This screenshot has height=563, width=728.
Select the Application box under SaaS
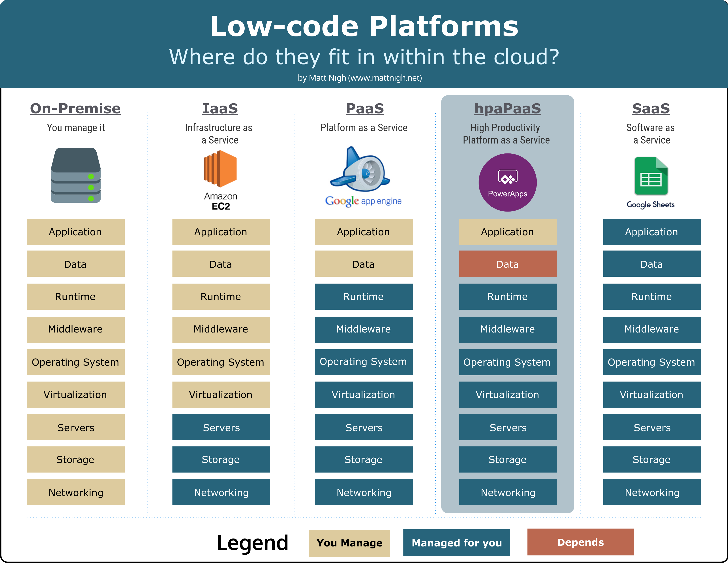(652, 232)
